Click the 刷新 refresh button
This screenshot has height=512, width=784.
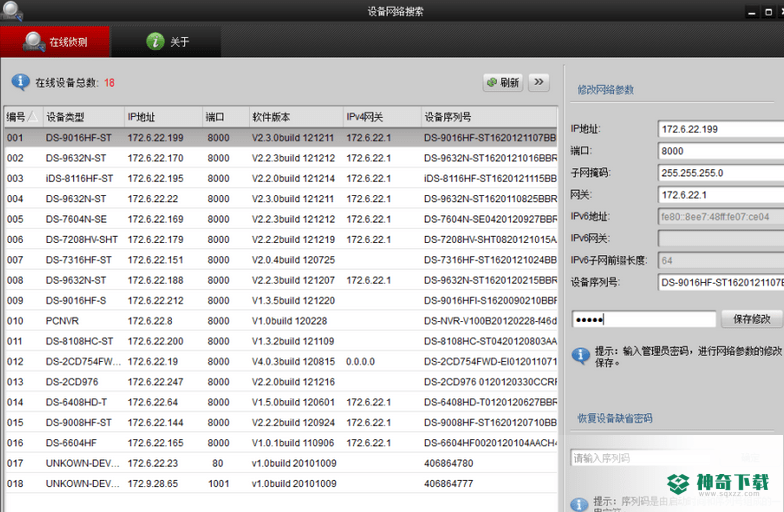click(503, 82)
